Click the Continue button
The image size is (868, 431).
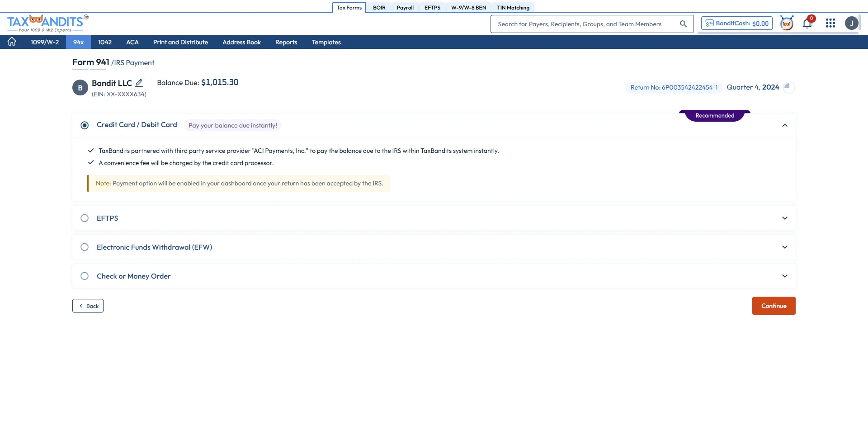coord(774,306)
